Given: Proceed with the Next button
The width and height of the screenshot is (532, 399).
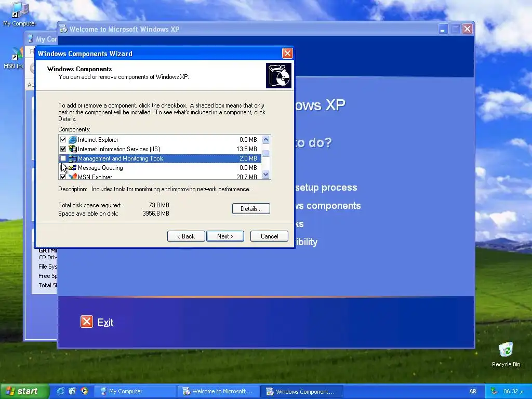Looking at the screenshot, I should coord(225,236).
